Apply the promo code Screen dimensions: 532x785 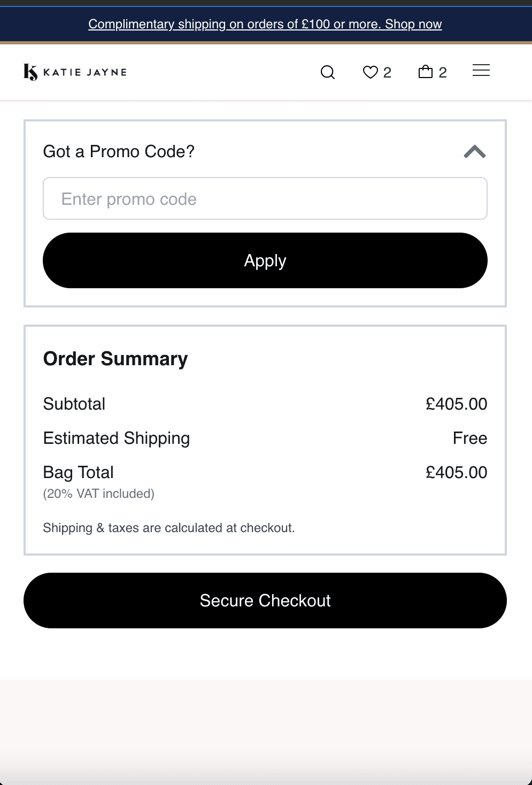[x=265, y=260]
